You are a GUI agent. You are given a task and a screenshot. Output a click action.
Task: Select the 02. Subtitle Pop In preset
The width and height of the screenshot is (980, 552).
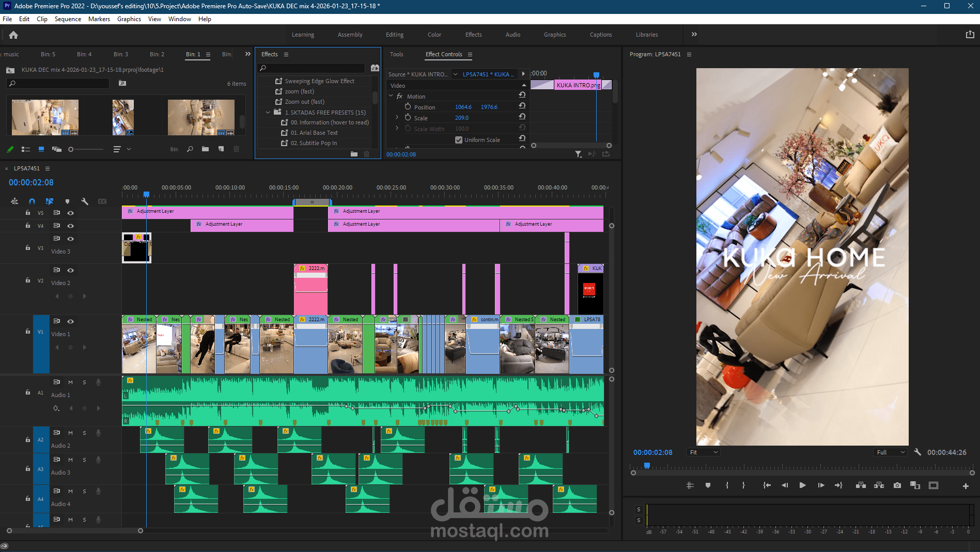(x=314, y=143)
